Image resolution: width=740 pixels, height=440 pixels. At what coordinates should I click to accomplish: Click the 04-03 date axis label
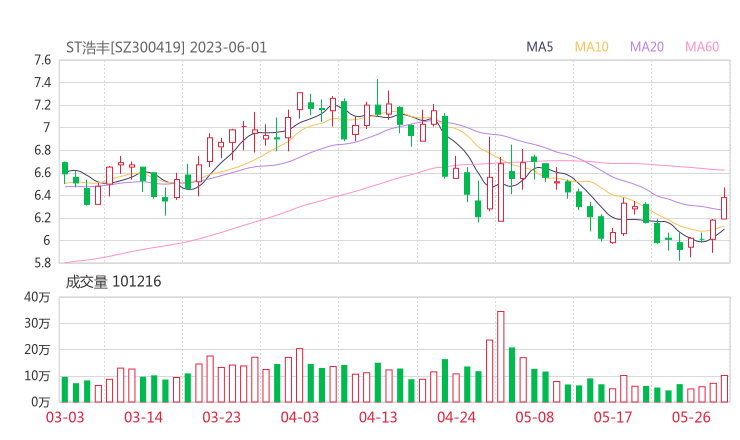point(300,417)
